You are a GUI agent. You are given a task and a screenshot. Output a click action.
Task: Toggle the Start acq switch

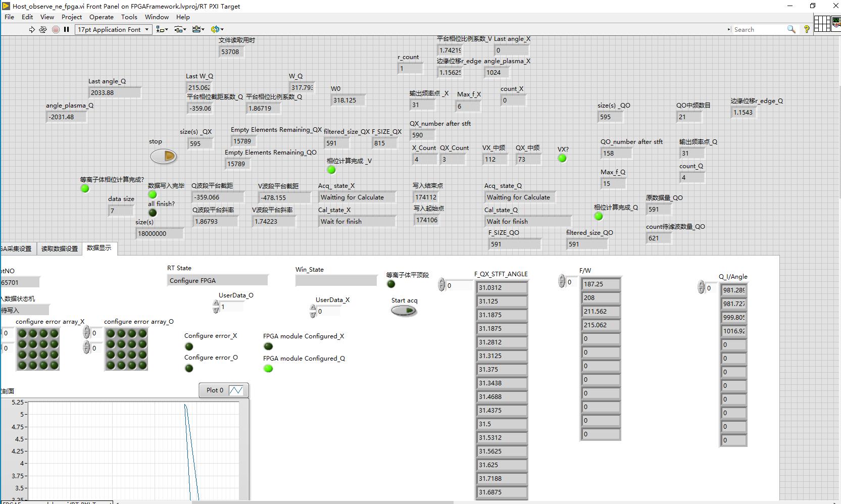point(404,311)
